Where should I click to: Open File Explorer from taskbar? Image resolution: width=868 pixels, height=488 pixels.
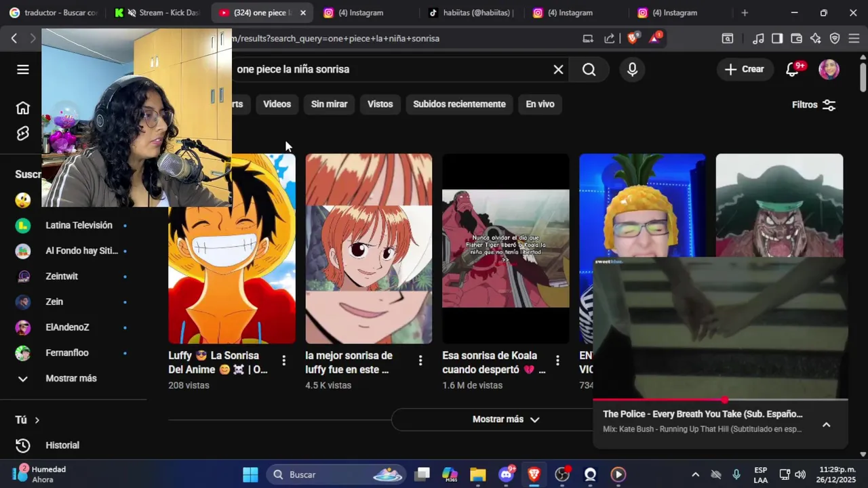pos(478,474)
